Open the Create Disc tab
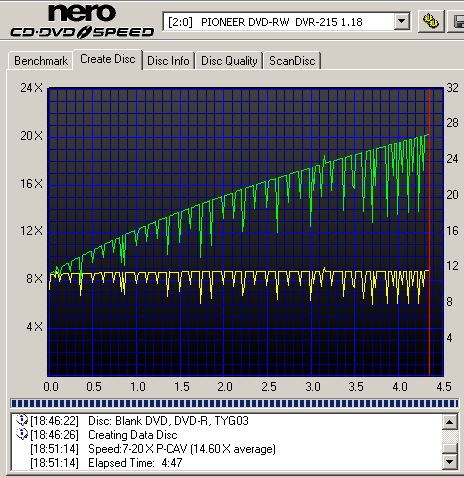The image size is (464, 477). click(x=108, y=59)
